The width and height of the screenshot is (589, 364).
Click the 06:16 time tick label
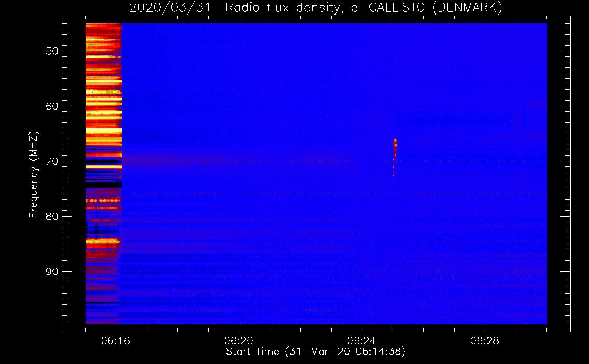(116, 341)
